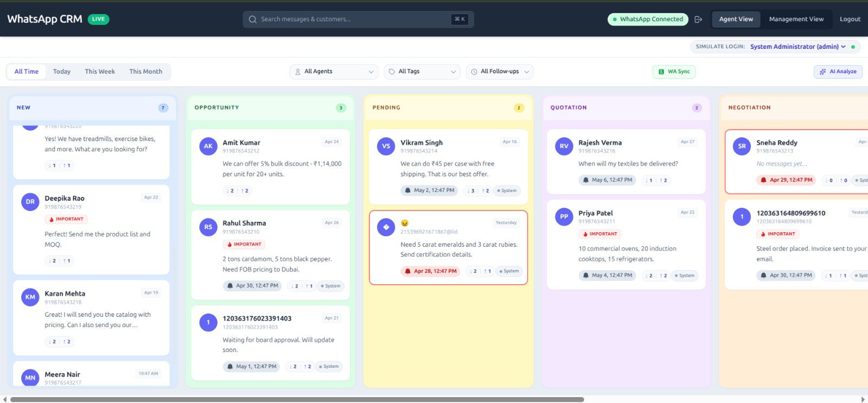The width and height of the screenshot is (868, 403).
Task: Open the Amit Kumar name on card
Action: pyautogui.click(x=241, y=143)
